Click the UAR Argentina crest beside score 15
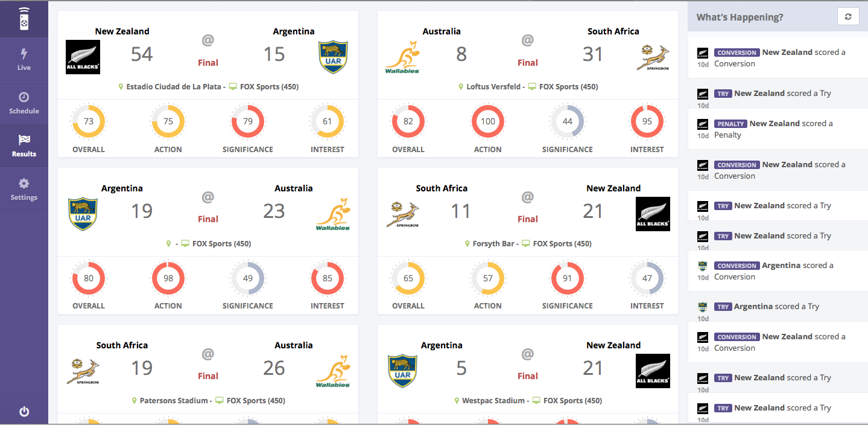Viewport: 868px width, 425px height. click(x=334, y=57)
